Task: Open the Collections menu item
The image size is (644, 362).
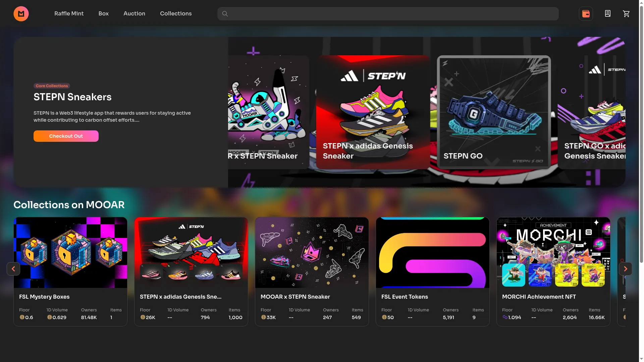Action: 176,14
